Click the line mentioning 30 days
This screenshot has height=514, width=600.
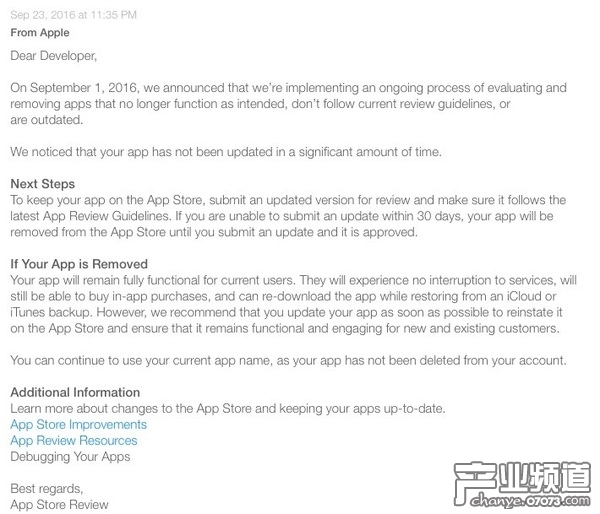click(x=282, y=216)
